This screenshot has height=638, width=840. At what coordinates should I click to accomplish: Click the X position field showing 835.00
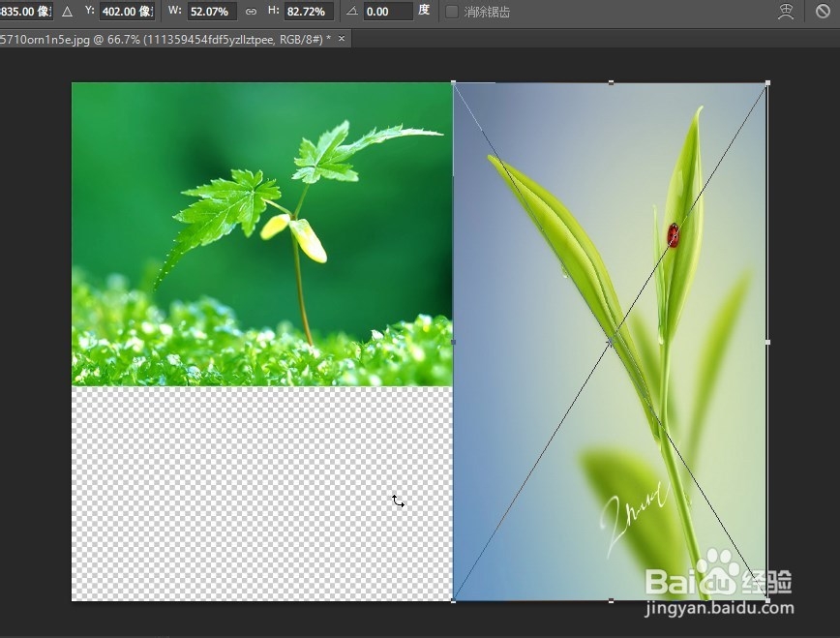click(26, 12)
